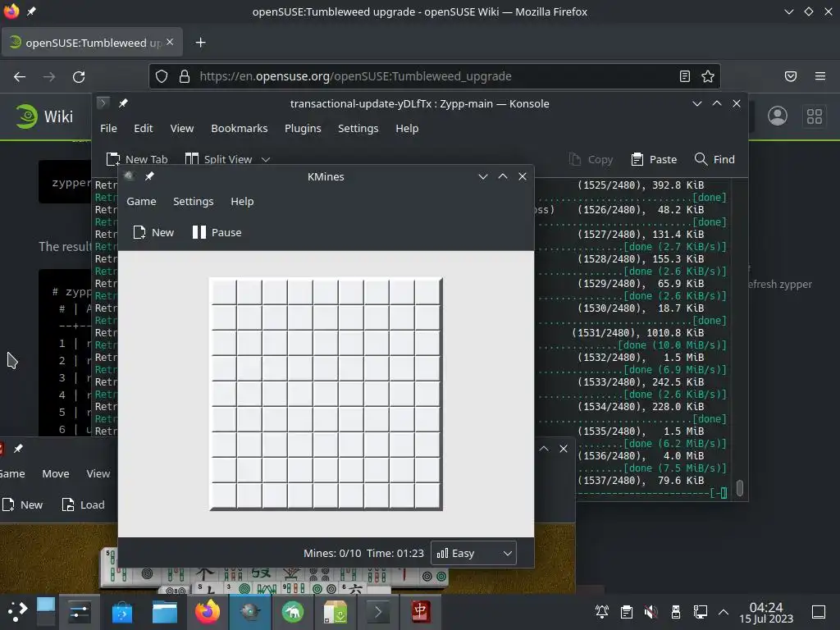The width and height of the screenshot is (840, 630).
Task: Open Konsole Settings menu
Action: (358, 129)
